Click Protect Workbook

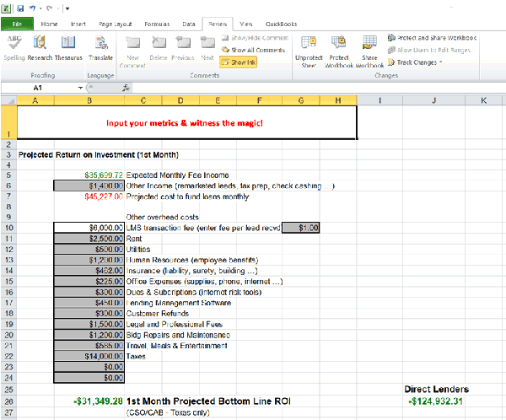click(339, 51)
